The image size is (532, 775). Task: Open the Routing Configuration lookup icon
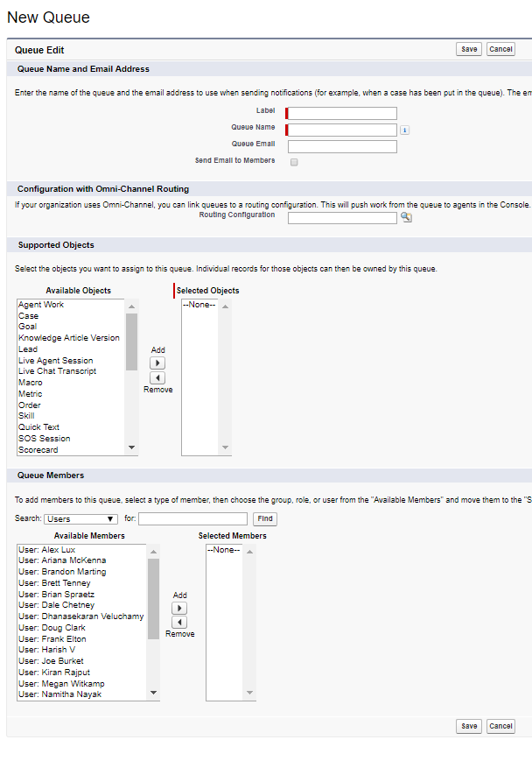coord(406,217)
